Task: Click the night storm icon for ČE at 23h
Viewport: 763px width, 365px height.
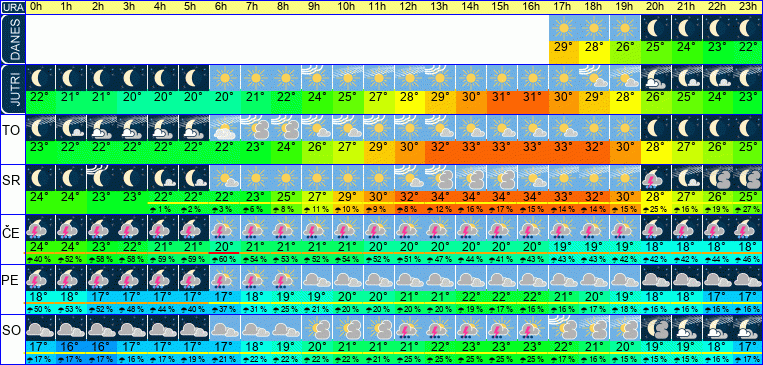Action: pyautogui.click(x=748, y=228)
